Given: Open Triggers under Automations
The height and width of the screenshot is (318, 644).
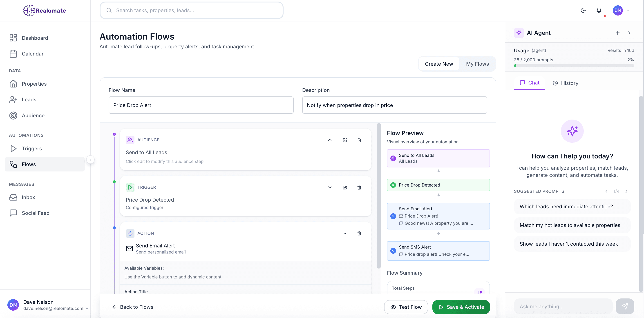Looking at the screenshot, I should pos(32,148).
